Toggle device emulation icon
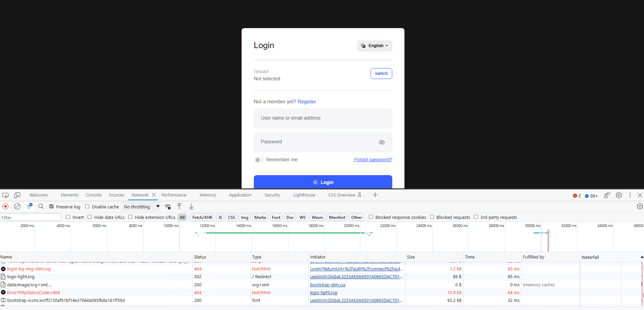The height and width of the screenshot is (310, 644). (17, 195)
